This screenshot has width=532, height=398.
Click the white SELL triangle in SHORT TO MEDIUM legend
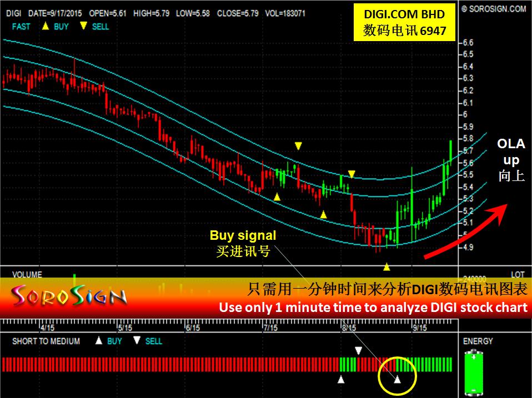(x=137, y=340)
